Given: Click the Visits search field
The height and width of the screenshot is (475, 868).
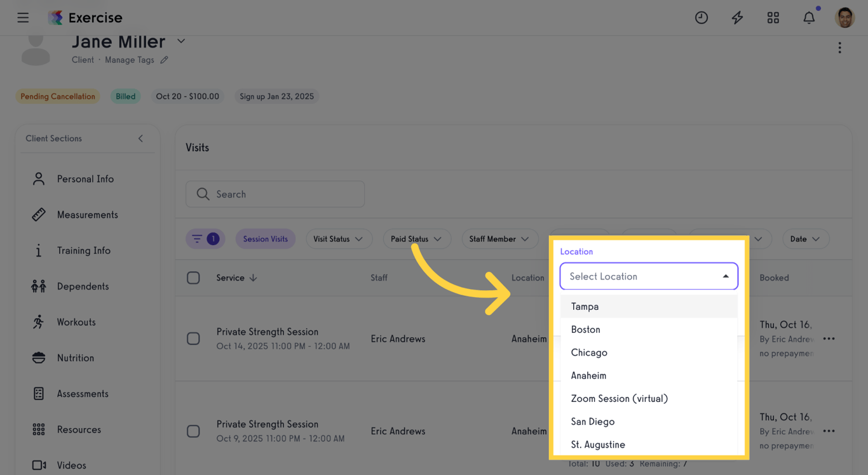Looking at the screenshot, I should coord(275,194).
